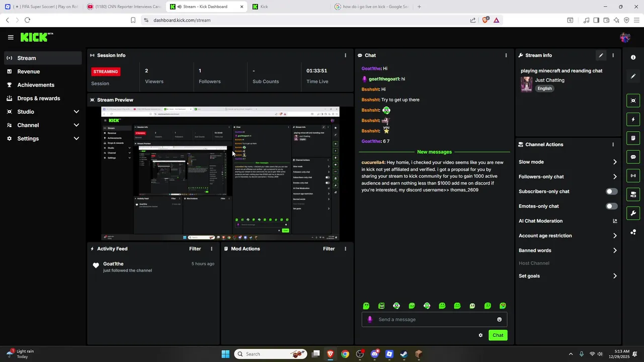The image size is (644, 362).
Task: Click the three-dots cluster icon in right sidebar
Action: pos(633,232)
